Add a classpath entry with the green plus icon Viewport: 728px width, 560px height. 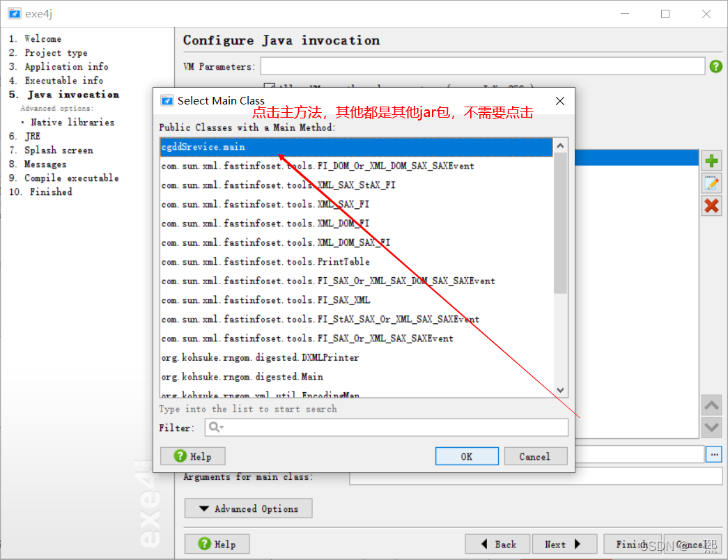[x=711, y=160]
